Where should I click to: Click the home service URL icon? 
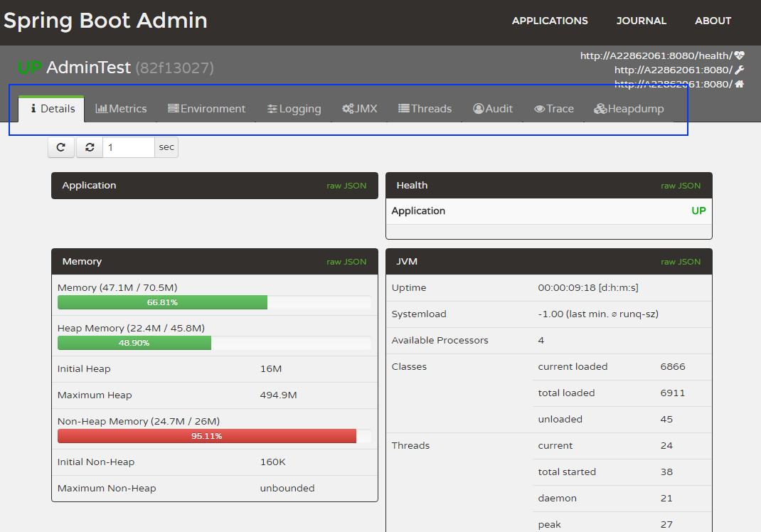click(x=739, y=84)
